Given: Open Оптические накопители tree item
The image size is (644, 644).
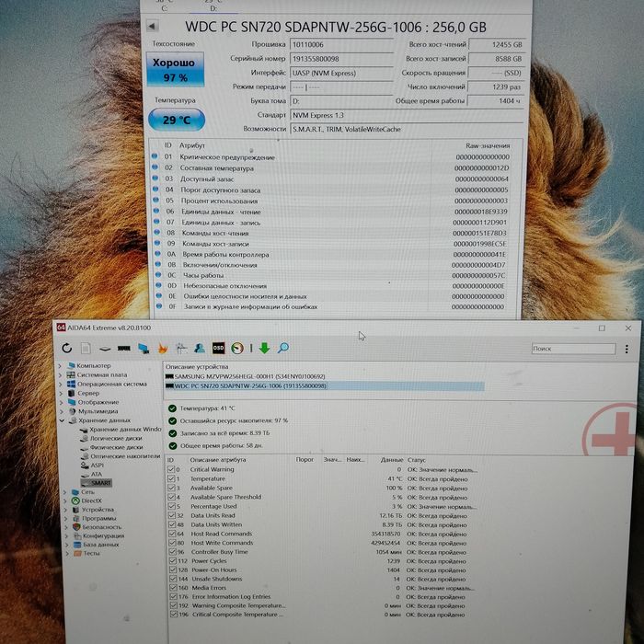Looking at the screenshot, I should pos(125,456).
